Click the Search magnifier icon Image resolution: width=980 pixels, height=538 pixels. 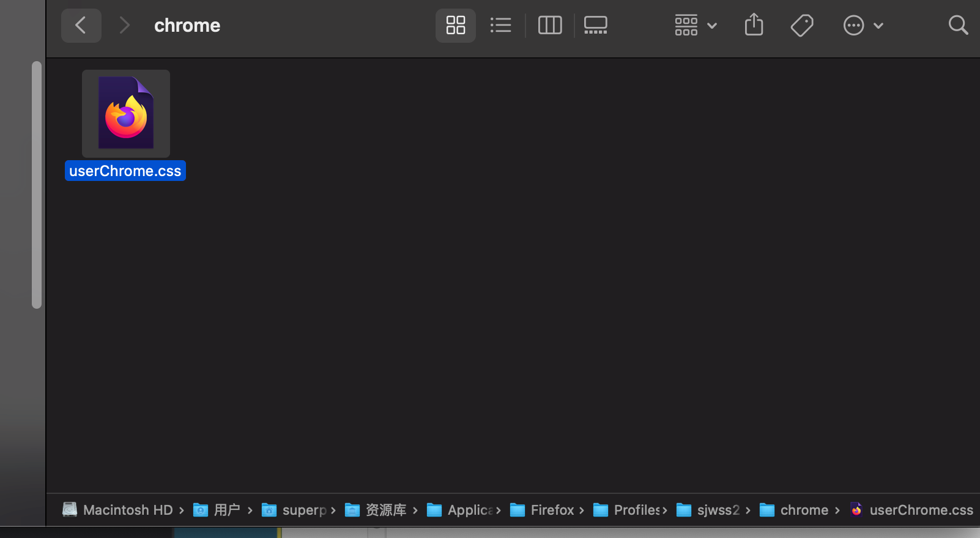(958, 25)
